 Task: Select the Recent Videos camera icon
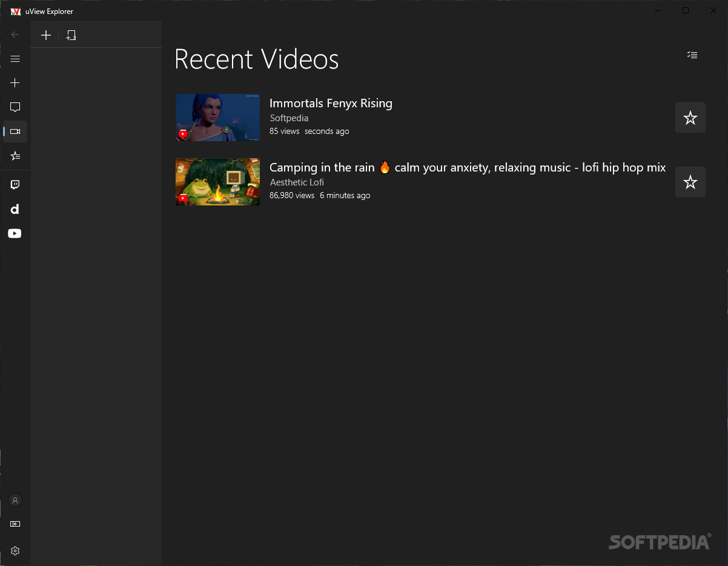coord(15,132)
